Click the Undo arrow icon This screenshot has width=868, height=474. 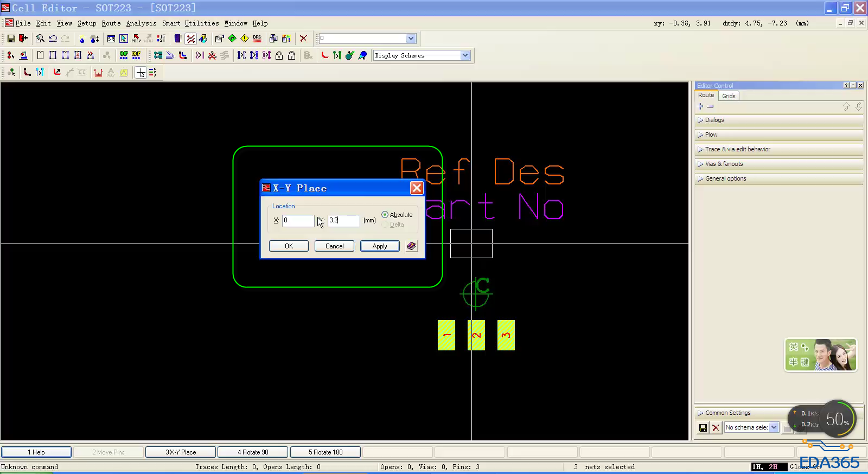click(x=53, y=39)
